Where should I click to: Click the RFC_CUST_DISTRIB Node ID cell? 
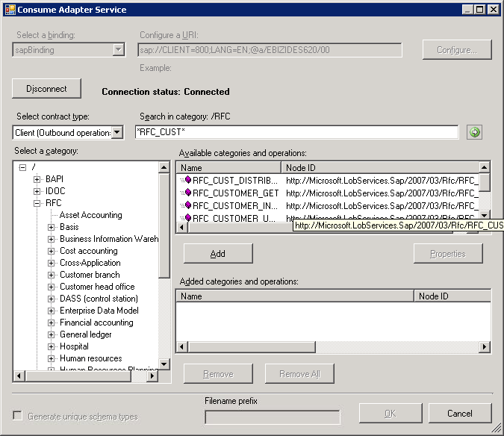[x=382, y=180]
